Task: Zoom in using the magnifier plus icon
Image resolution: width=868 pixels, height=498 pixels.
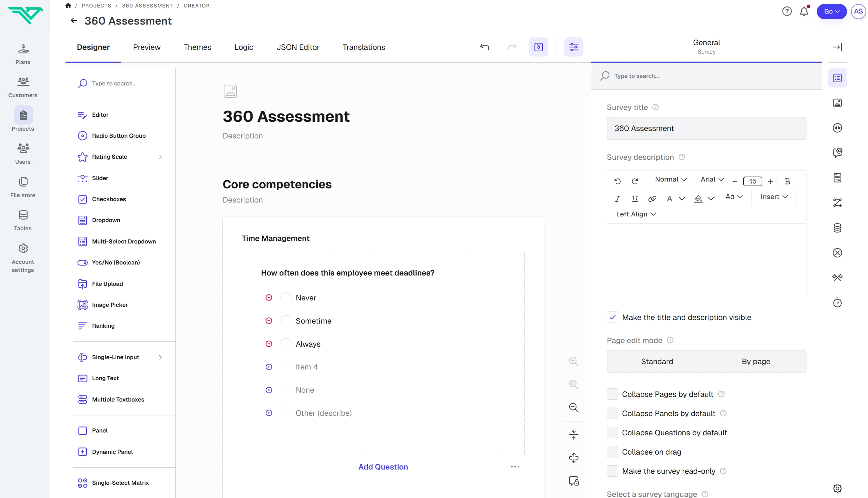Action: click(573, 361)
